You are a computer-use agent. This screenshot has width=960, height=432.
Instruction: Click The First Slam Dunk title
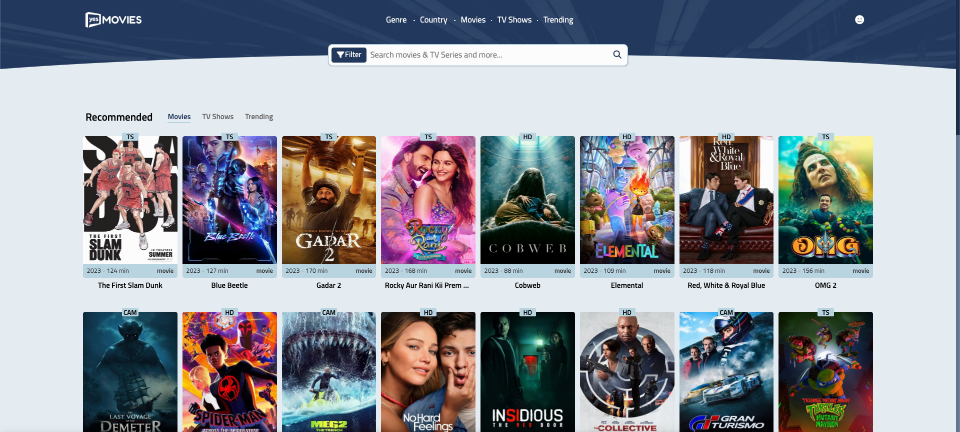(130, 285)
